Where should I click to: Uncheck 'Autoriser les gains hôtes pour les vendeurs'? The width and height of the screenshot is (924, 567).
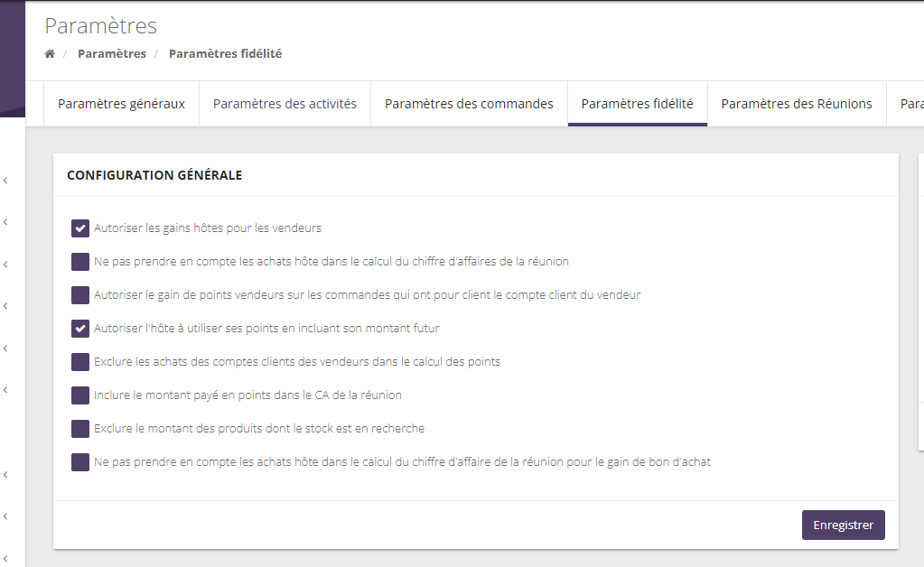point(80,228)
